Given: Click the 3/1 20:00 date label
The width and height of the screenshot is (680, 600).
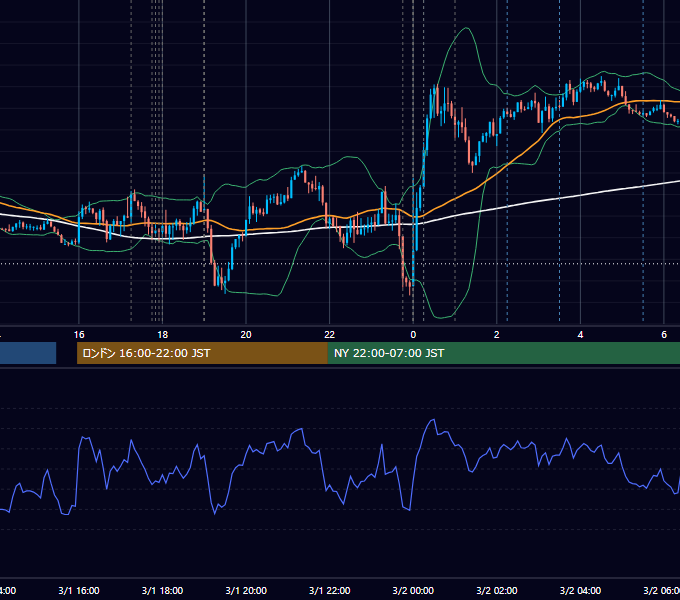Looking at the screenshot, I should pos(246,590).
